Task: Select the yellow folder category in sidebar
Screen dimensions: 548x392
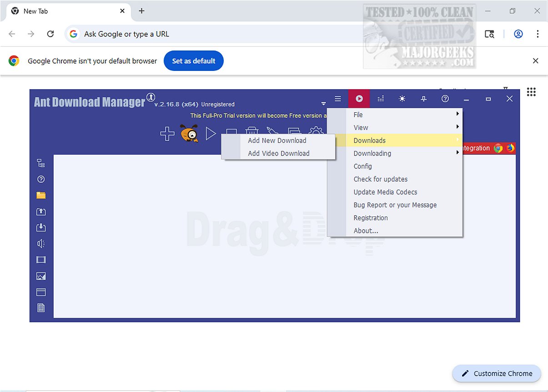Action: (x=41, y=195)
